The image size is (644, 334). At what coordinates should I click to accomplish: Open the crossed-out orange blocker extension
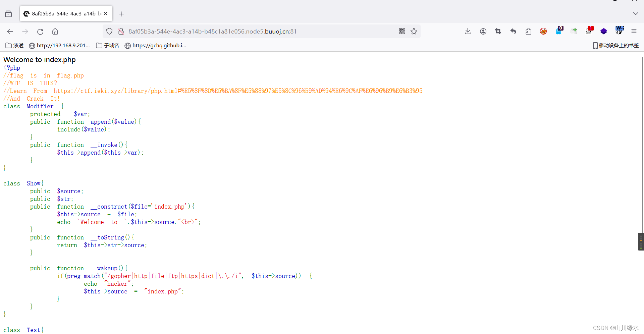pos(543,32)
